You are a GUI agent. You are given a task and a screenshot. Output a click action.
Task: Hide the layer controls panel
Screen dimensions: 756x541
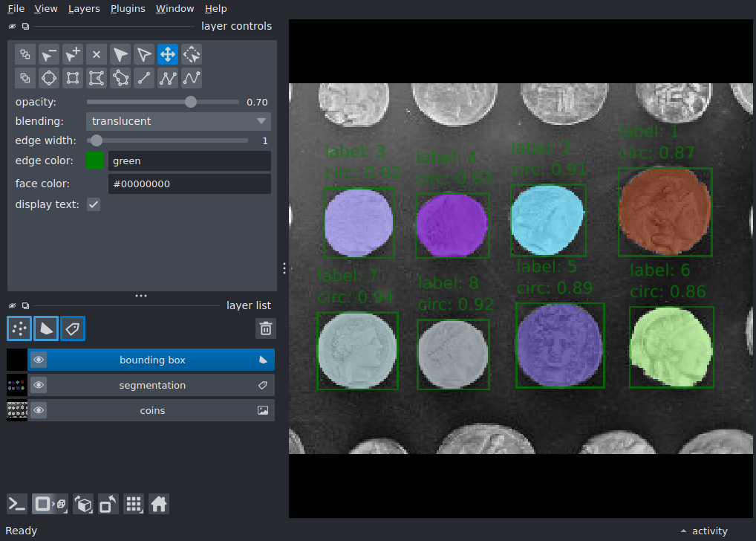13,26
